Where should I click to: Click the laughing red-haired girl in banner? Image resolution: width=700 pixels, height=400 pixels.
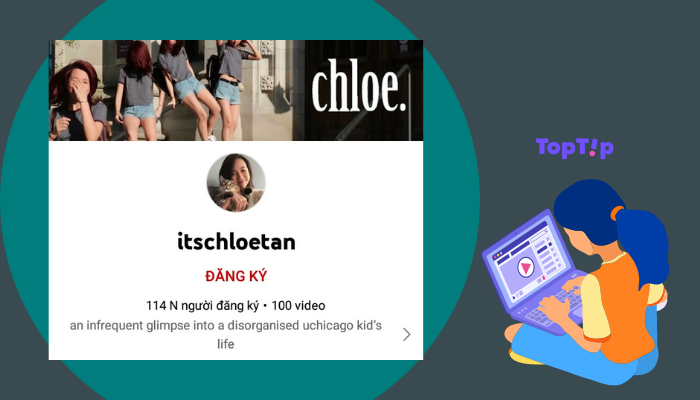pyautogui.click(x=77, y=100)
